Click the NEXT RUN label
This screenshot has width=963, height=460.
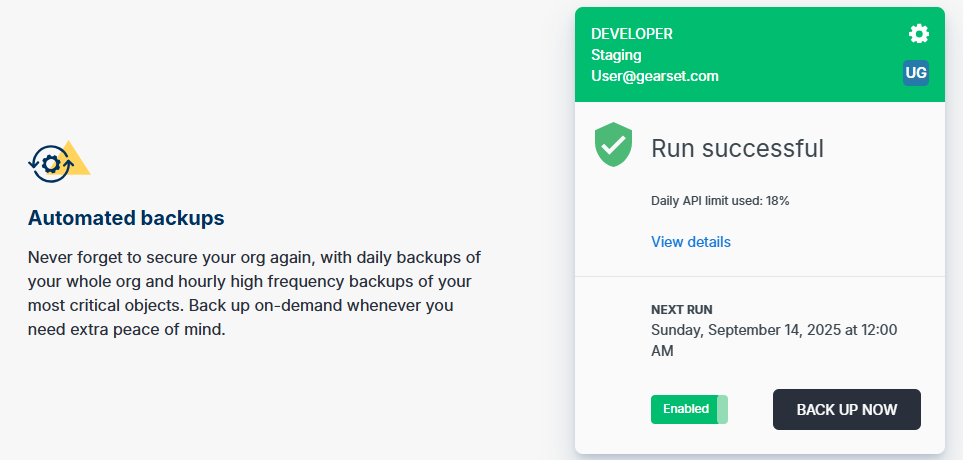[x=681, y=310]
